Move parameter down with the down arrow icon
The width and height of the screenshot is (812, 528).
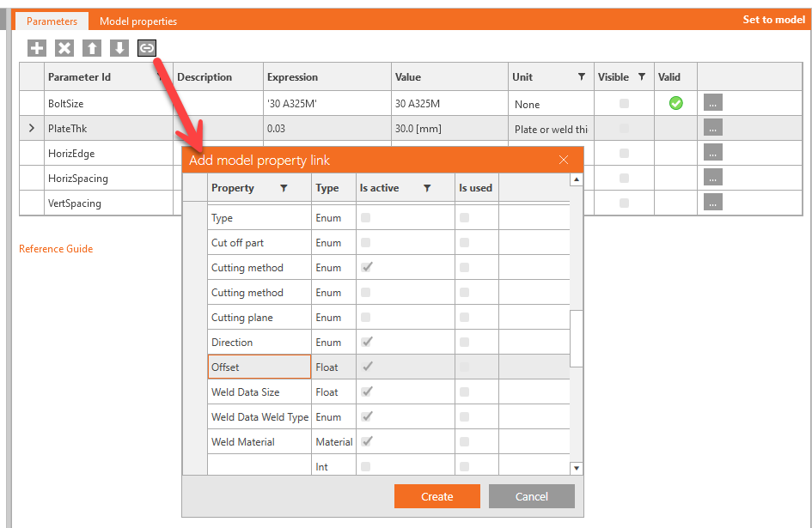(119, 48)
